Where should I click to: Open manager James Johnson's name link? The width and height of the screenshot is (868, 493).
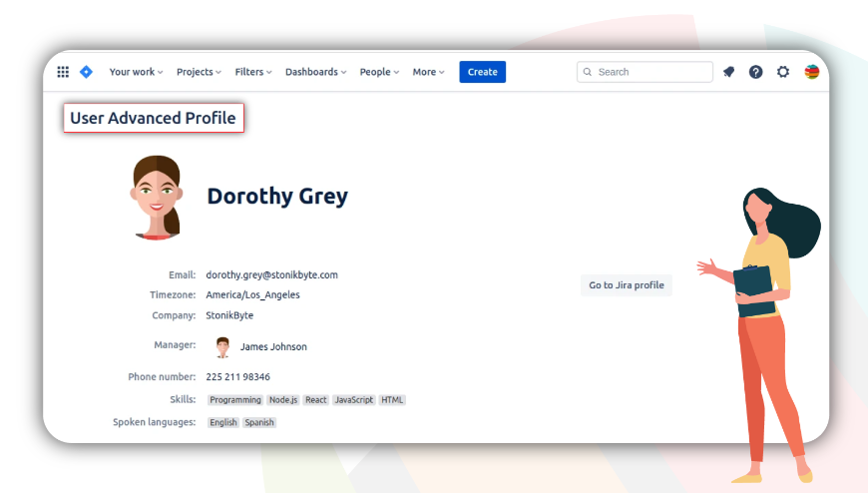tap(273, 346)
